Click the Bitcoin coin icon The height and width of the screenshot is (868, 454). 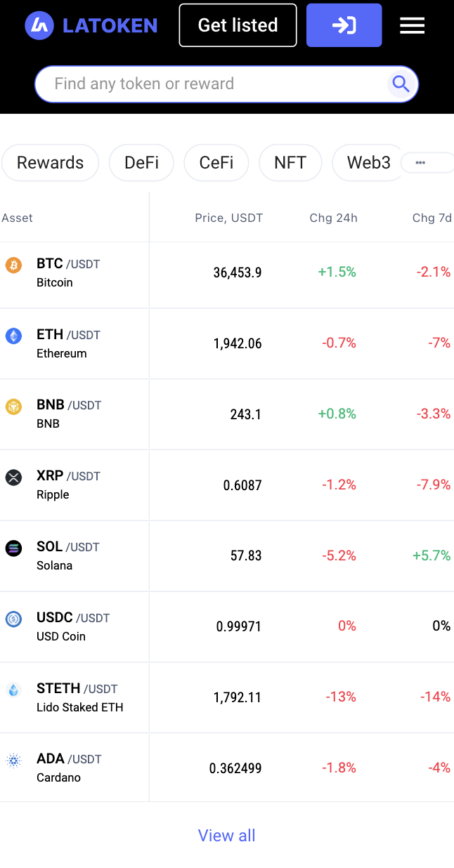[x=13, y=265]
